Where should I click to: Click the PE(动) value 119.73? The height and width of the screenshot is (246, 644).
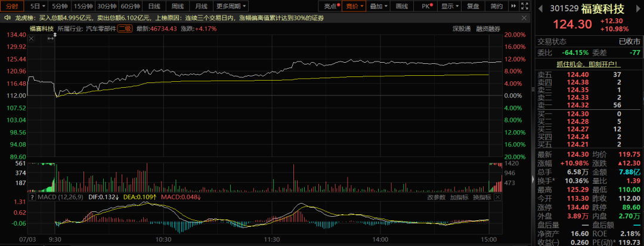click(x=630, y=242)
